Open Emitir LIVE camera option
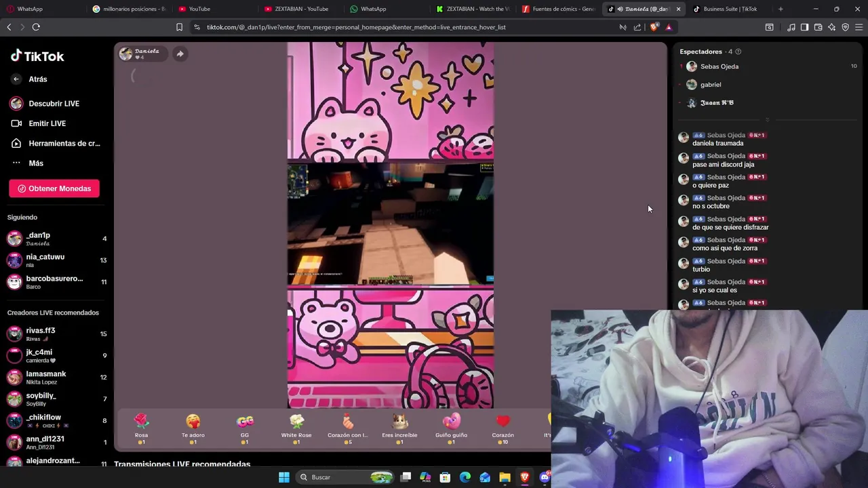This screenshot has width=868, height=488. click(39, 123)
